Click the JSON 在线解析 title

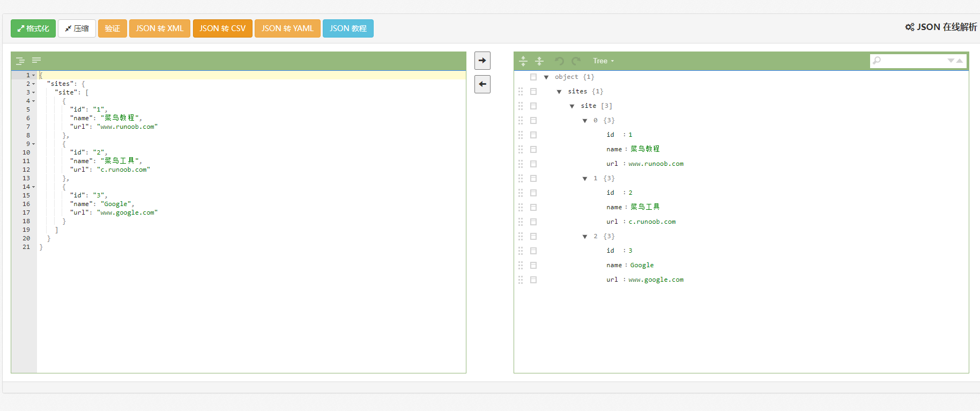941,27
